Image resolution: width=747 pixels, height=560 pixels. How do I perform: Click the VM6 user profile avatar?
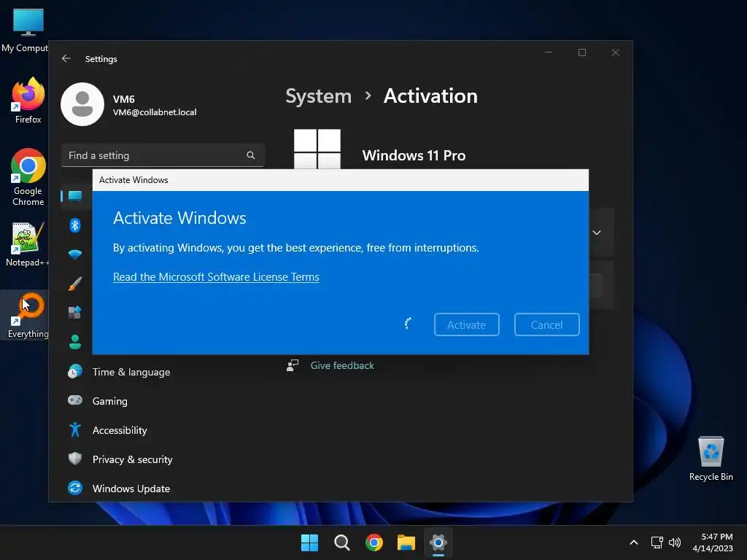point(82,104)
